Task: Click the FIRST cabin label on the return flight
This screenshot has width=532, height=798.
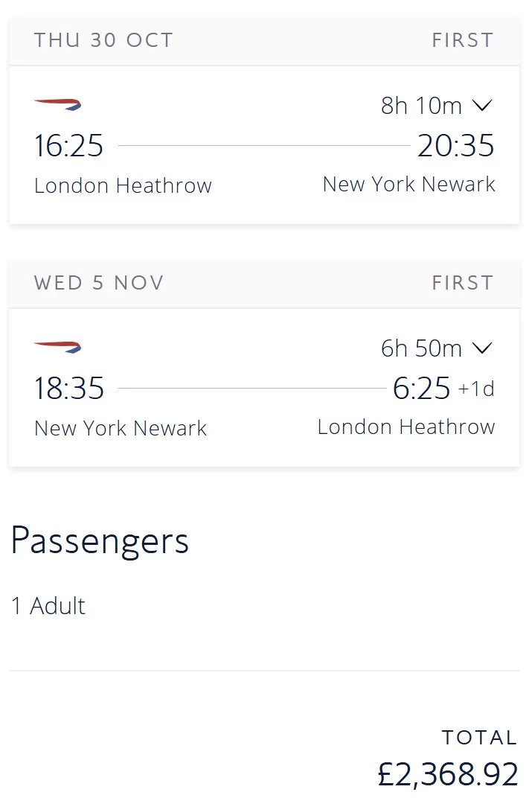Action: pos(463,282)
